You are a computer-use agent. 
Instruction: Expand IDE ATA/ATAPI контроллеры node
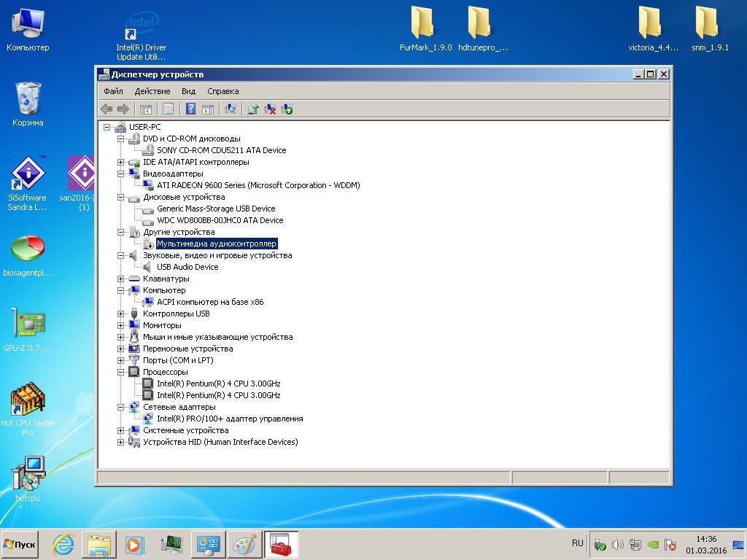coord(121,163)
